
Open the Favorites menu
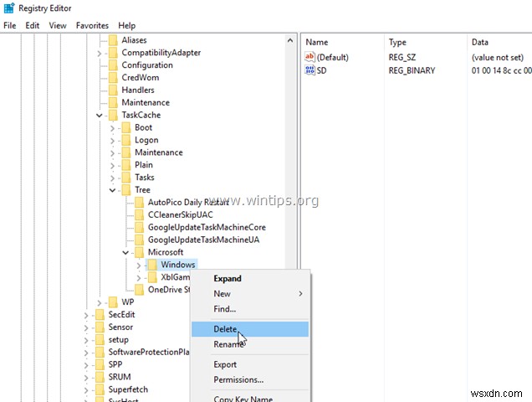pyautogui.click(x=92, y=25)
